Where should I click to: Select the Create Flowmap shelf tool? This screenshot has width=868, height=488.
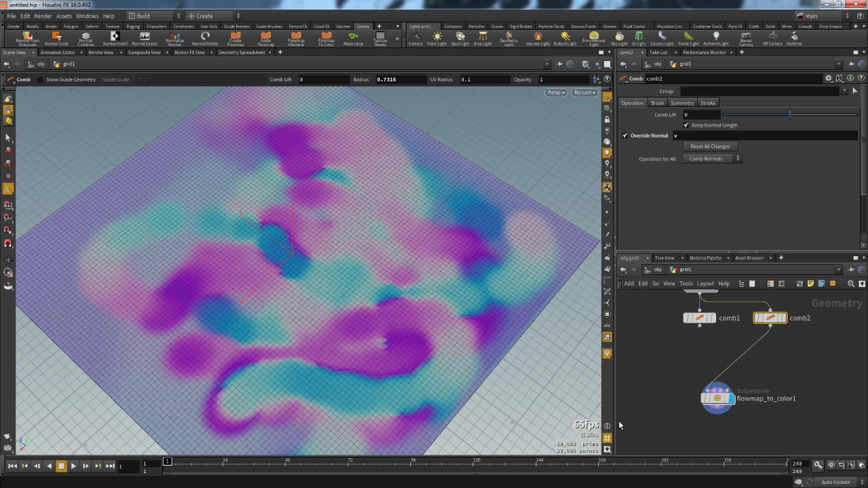[235, 39]
